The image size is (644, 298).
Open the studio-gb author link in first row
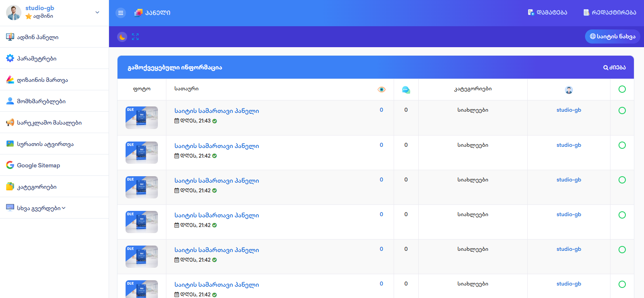(568, 110)
